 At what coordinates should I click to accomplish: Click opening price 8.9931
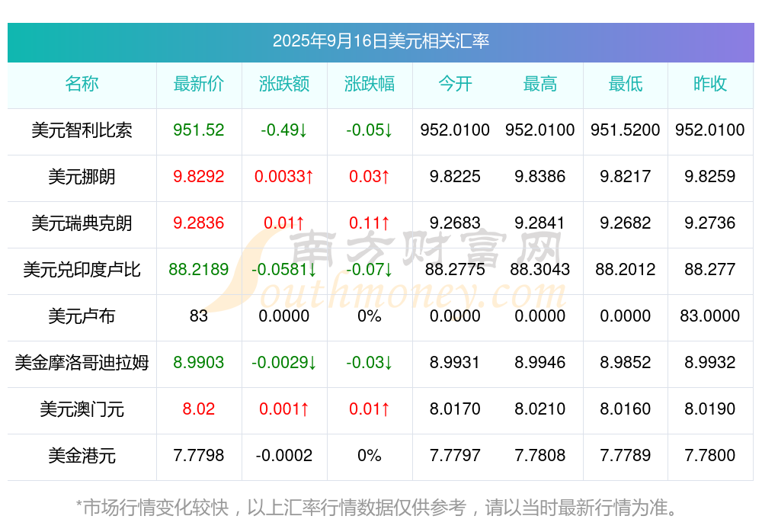[455, 363]
